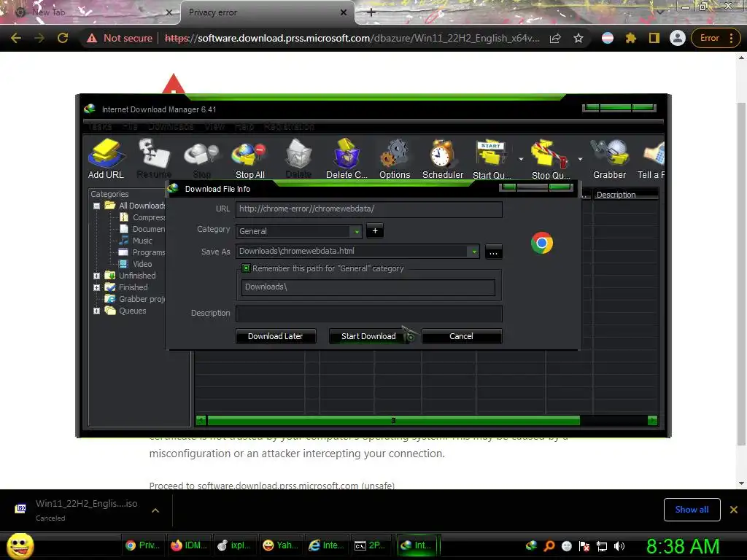
Task: Reload the page in Chrome
Action: tap(63, 38)
